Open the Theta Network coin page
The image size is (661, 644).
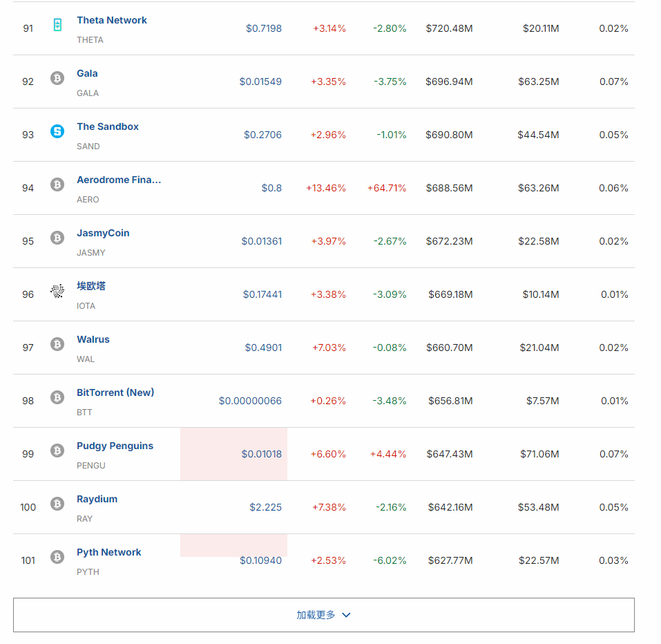[112, 20]
